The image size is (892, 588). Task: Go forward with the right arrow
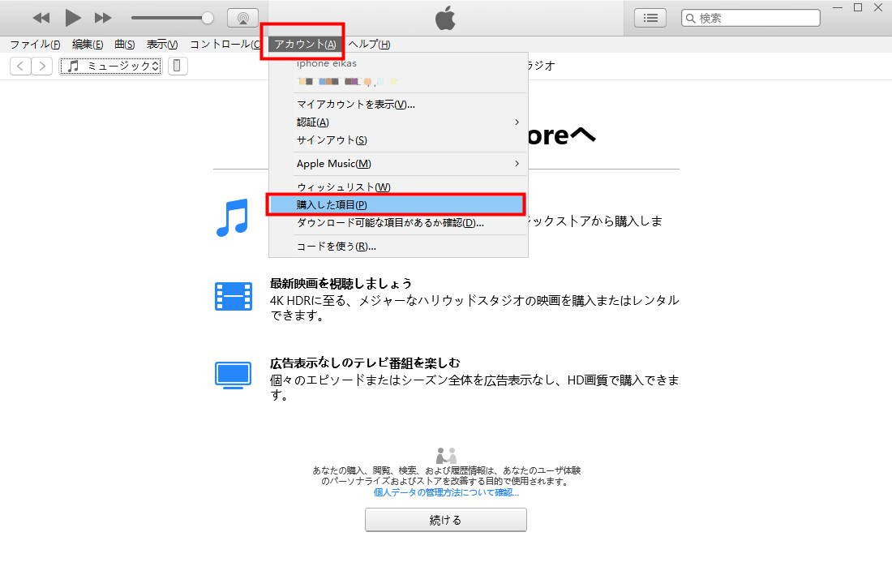point(42,66)
